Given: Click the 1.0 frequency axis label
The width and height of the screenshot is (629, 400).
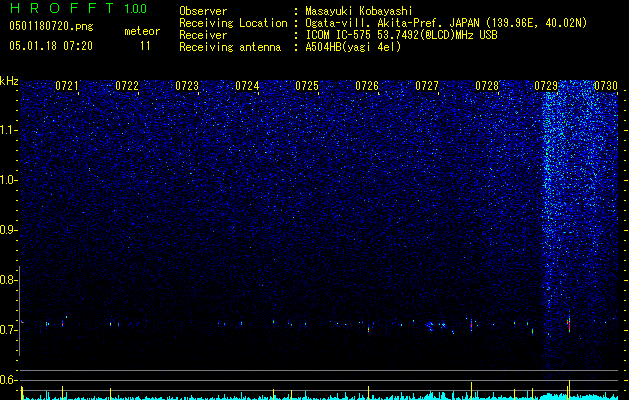Looking at the screenshot, I should tap(9, 180).
